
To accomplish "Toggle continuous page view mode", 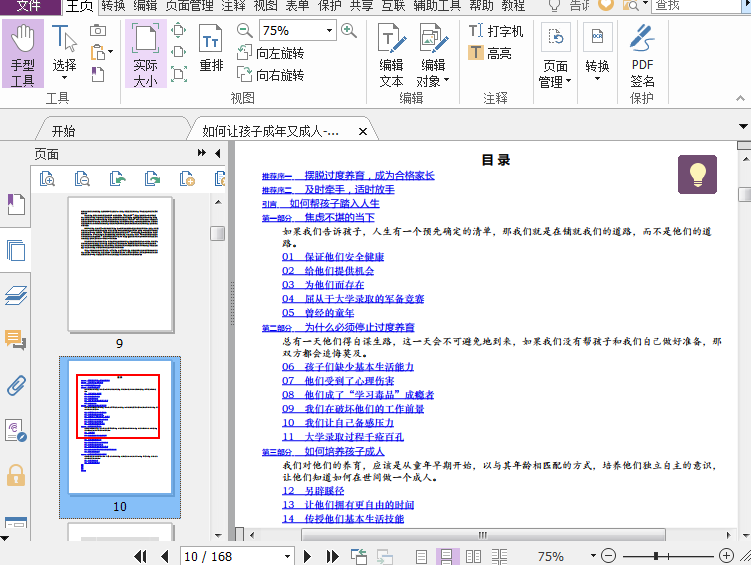I will (x=446, y=556).
